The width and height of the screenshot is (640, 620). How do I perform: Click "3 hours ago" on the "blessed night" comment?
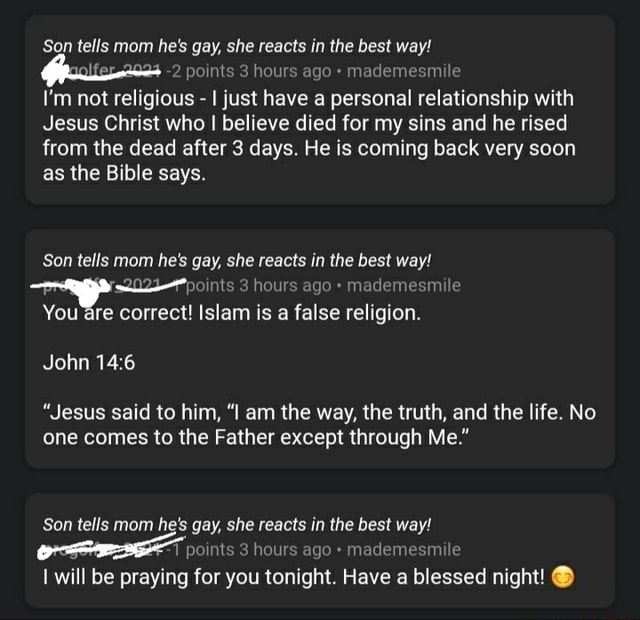pos(285,549)
